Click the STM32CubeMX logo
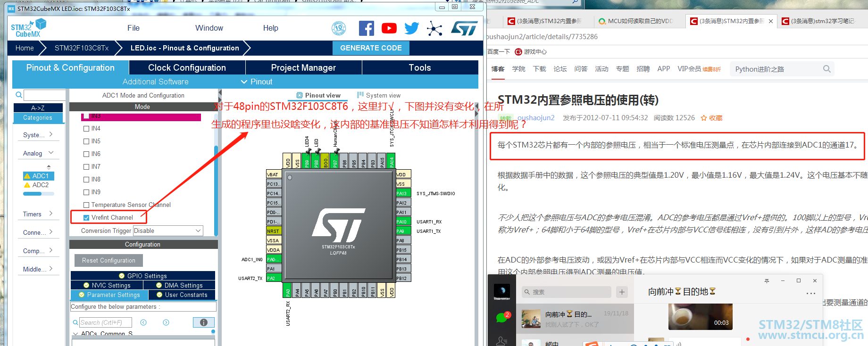 coord(28,28)
